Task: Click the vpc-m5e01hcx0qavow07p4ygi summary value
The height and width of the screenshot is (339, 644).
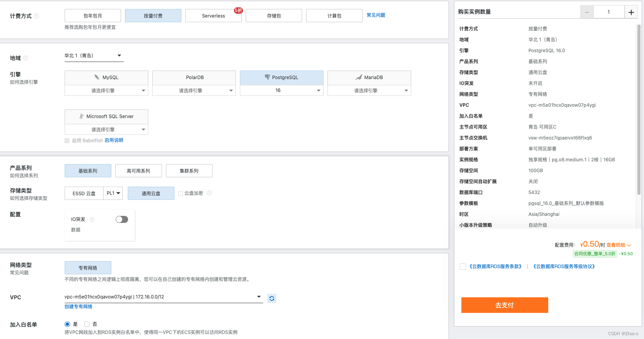Action: point(562,105)
